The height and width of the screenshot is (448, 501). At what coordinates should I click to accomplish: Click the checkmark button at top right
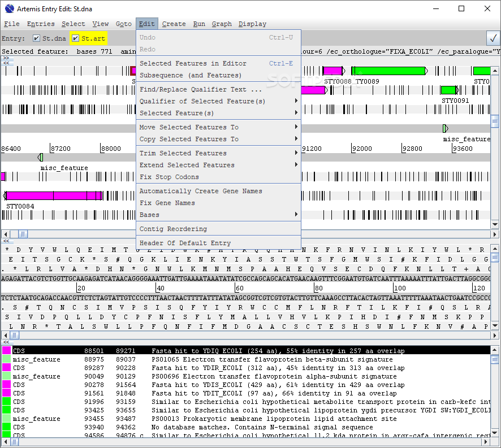pyautogui.click(x=493, y=38)
